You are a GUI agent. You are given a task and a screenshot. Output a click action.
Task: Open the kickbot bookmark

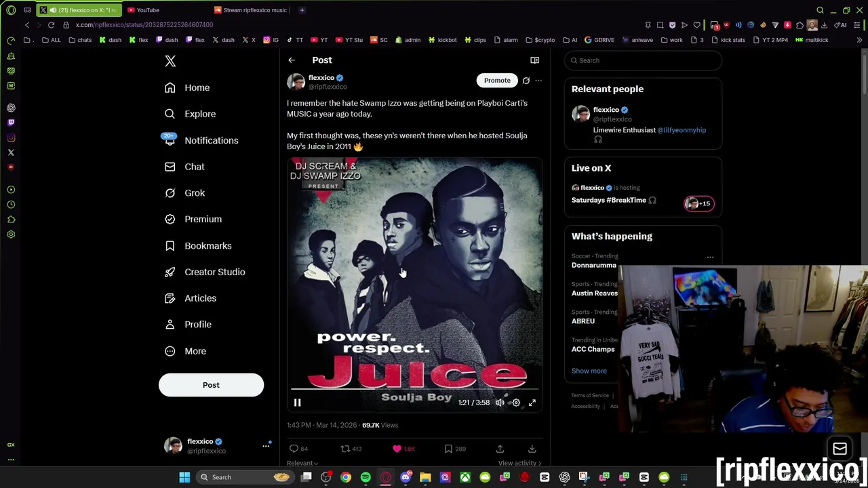[x=442, y=40]
